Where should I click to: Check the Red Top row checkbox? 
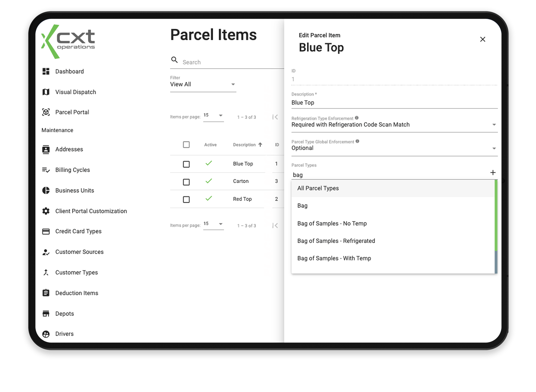[186, 199]
